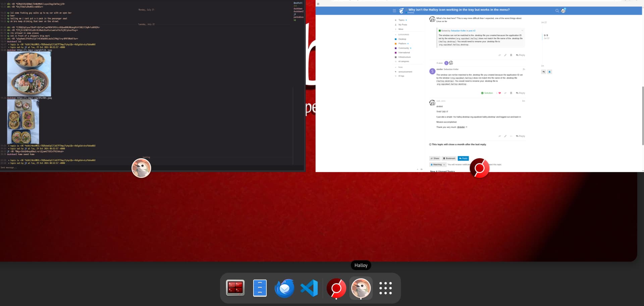The image size is (644, 306).
Task: Open My Posts in the forum sidebar
Action: tap(402, 25)
